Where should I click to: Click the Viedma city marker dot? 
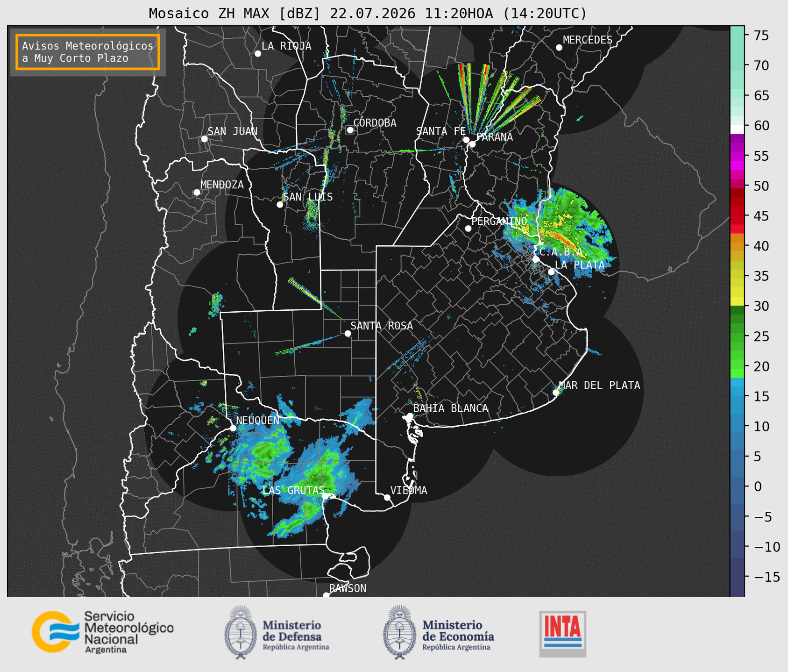(387, 497)
